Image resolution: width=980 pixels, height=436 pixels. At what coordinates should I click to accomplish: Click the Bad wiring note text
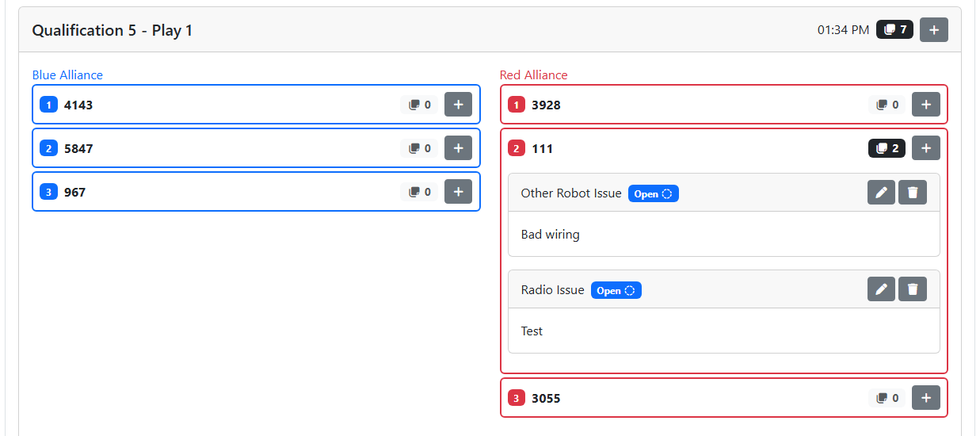[550, 235]
